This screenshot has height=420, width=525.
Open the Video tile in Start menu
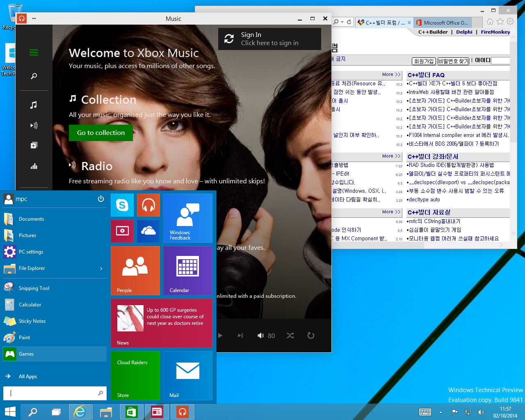click(x=122, y=231)
